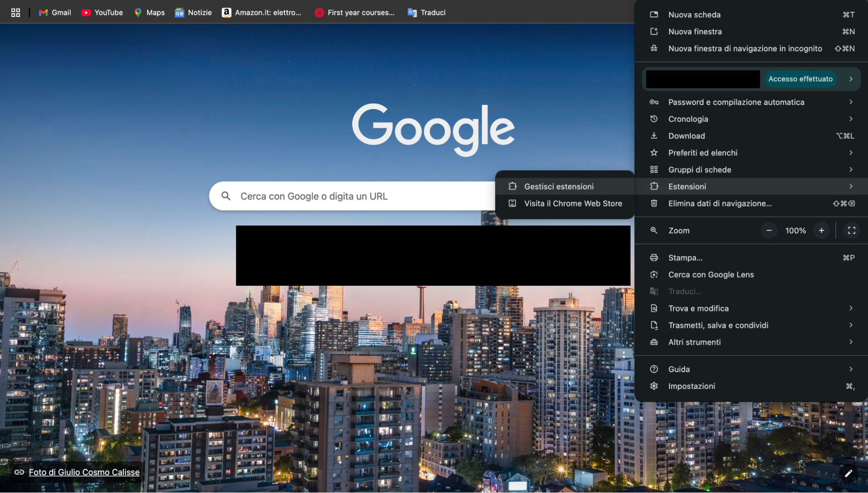868x493 pixels.
Task: Open the Notizie bookmark
Action: click(x=193, y=12)
